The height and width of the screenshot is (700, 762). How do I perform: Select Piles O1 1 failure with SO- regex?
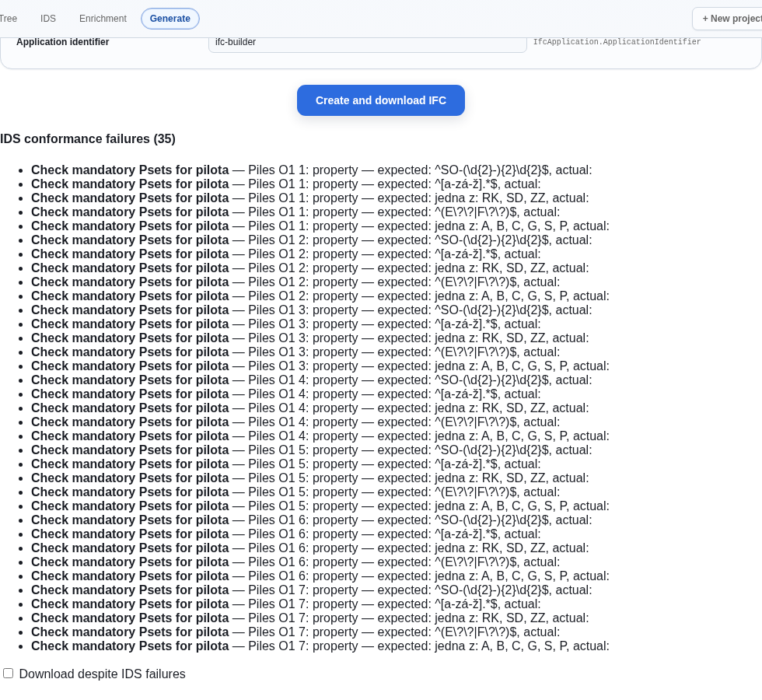[x=312, y=170]
